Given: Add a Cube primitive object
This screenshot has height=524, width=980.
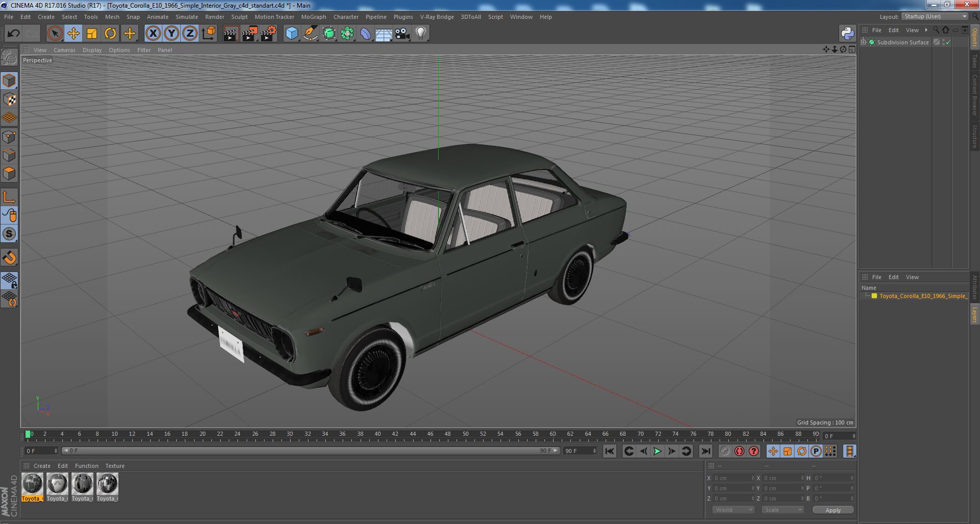Looking at the screenshot, I should (x=292, y=34).
